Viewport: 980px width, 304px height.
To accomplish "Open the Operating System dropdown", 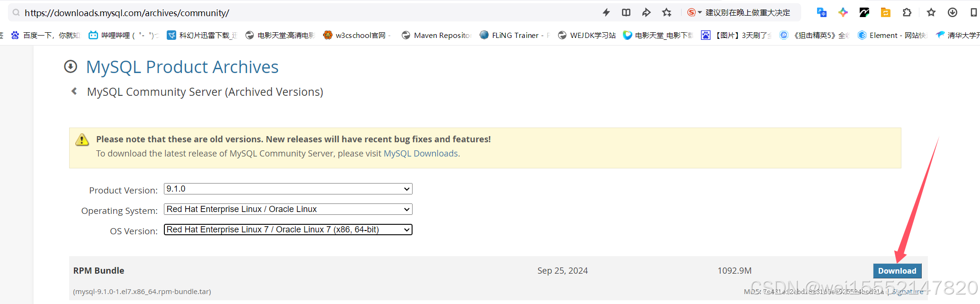I will (288, 209).
